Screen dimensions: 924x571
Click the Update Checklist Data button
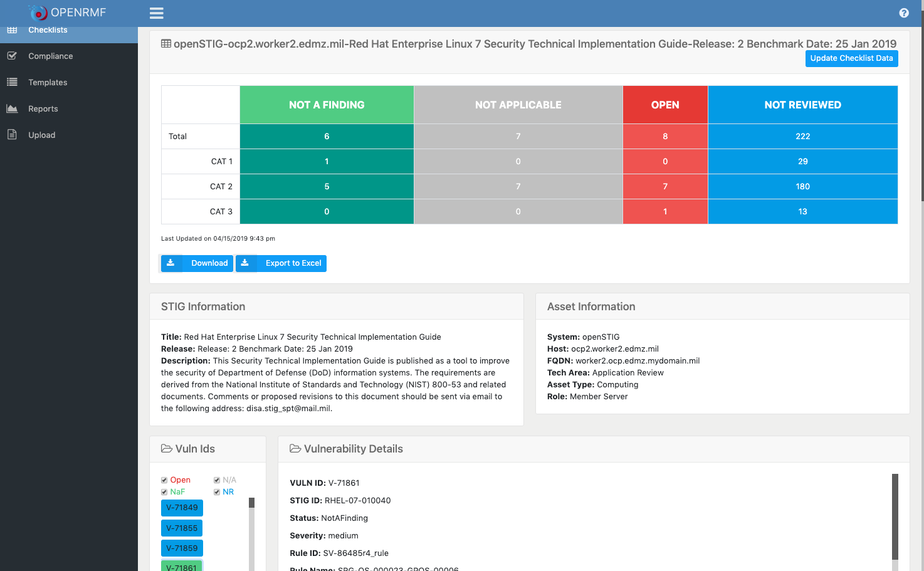(851, 58)
